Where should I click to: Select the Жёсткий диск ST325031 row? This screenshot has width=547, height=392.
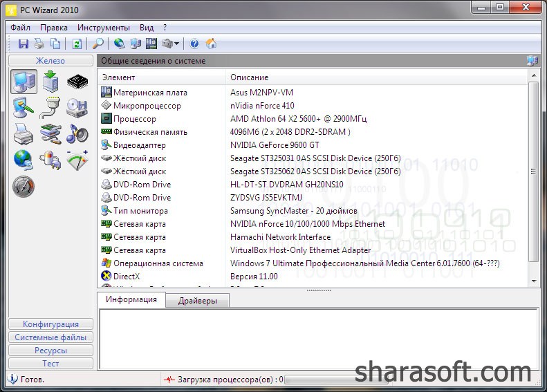coord(313,158)
